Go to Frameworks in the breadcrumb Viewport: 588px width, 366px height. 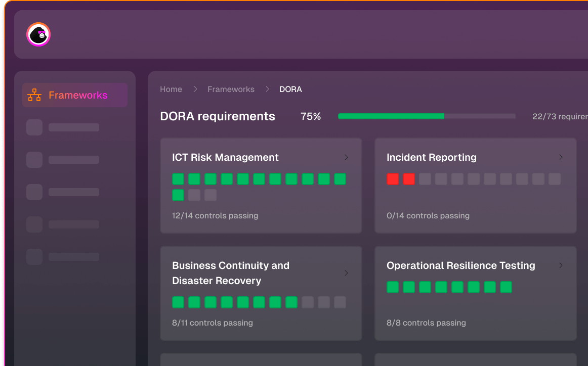pos(231,89)
